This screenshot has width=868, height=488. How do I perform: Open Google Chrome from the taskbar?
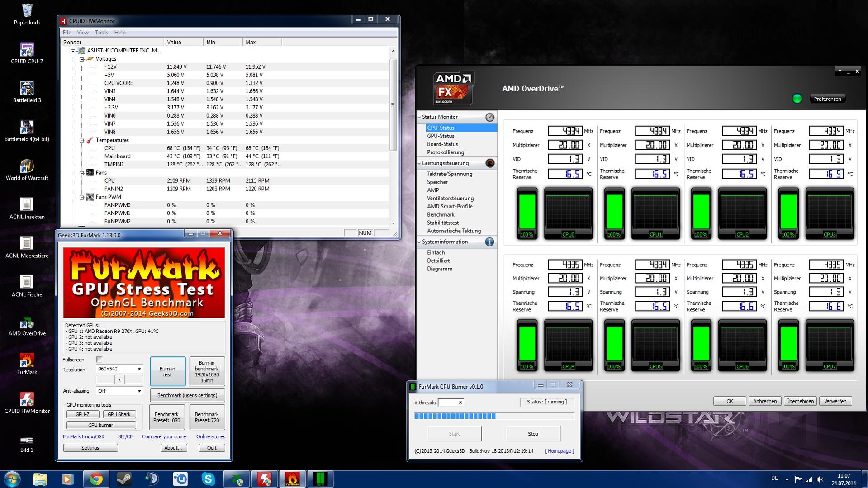click(96, 479)
